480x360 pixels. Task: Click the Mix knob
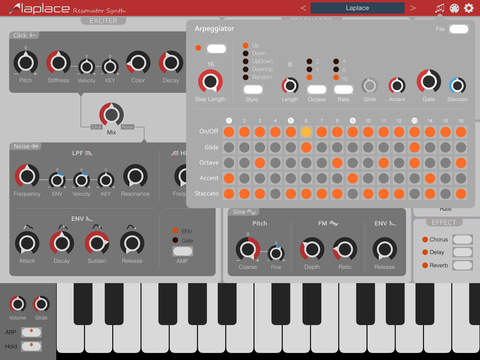111,114
